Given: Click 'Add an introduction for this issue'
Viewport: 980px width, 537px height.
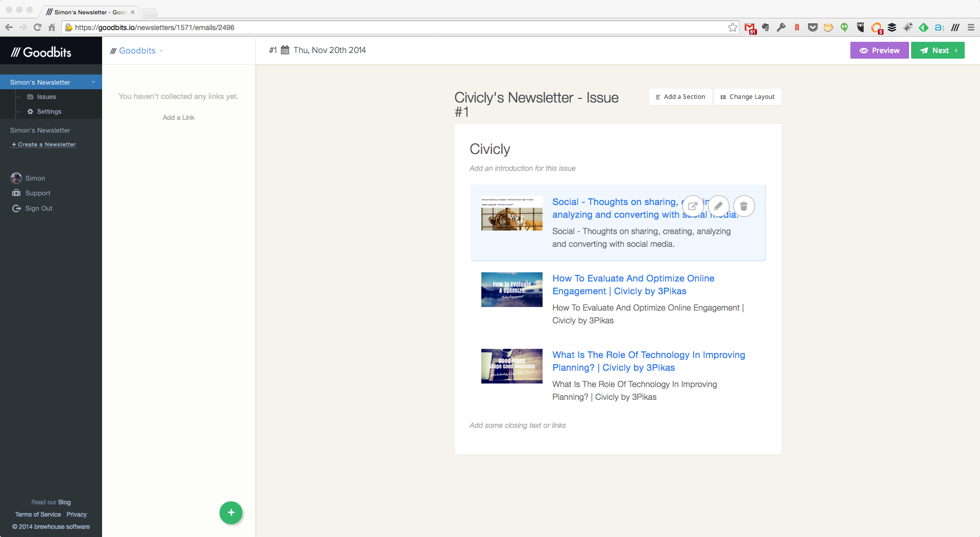Looking at the screenshot, I should (x=522, y=168).
